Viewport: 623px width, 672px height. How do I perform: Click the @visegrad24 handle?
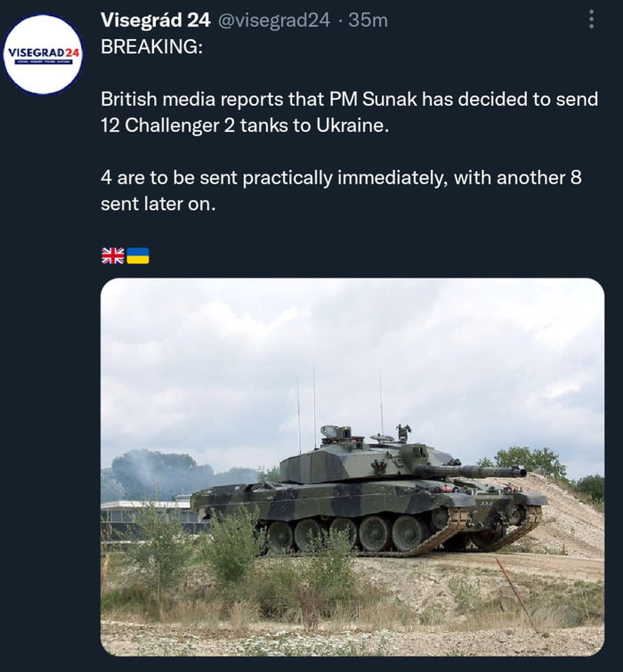coord(274,20)
